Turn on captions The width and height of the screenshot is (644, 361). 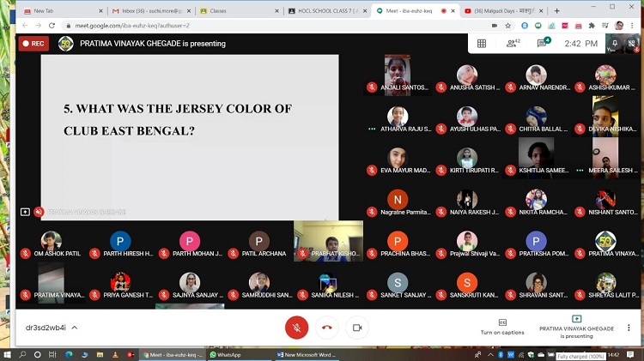[x=502, y=327]
